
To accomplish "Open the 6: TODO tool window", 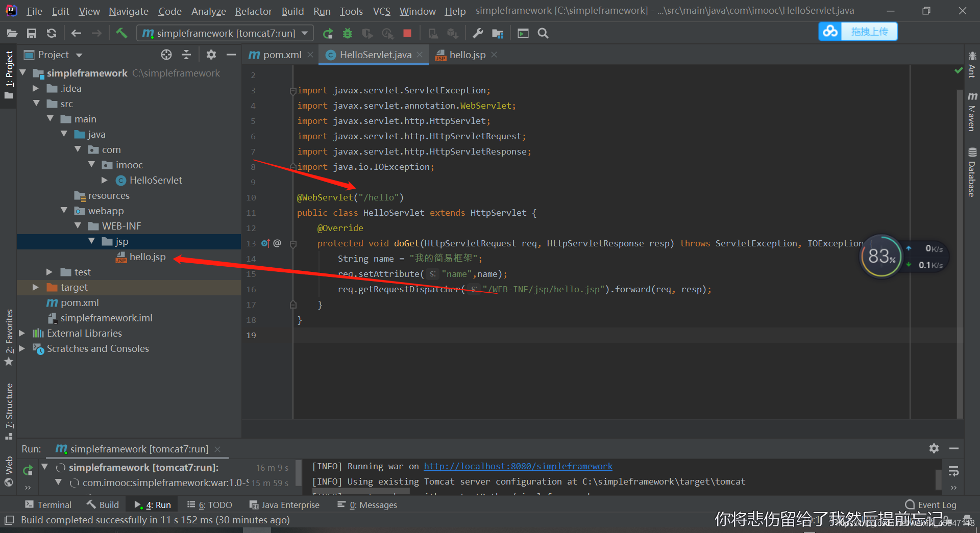I will coord(209,504).
